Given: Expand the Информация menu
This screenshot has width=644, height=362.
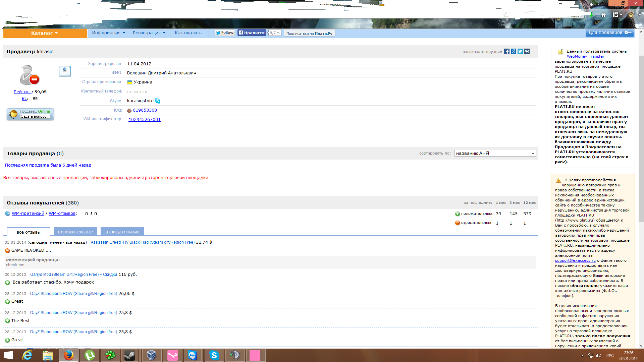Looking at the screenshot, I should point(109,33).
